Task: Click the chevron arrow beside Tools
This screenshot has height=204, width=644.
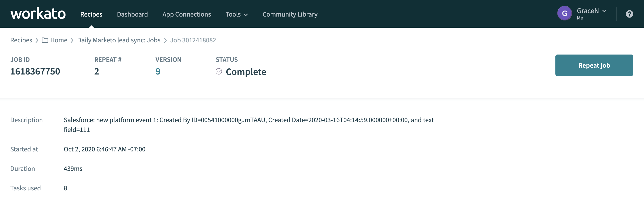Action: (x=246, y=15)
